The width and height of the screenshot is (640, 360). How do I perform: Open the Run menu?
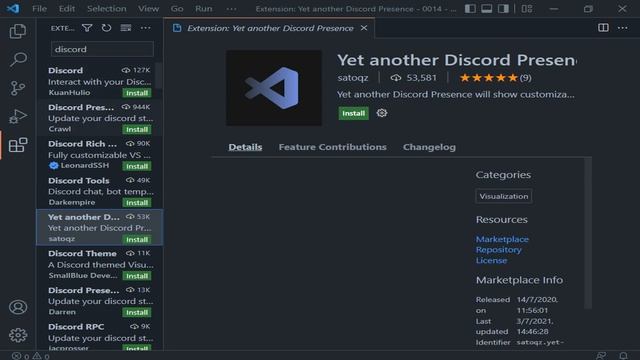pyautogui.click(x=203, y=9)
